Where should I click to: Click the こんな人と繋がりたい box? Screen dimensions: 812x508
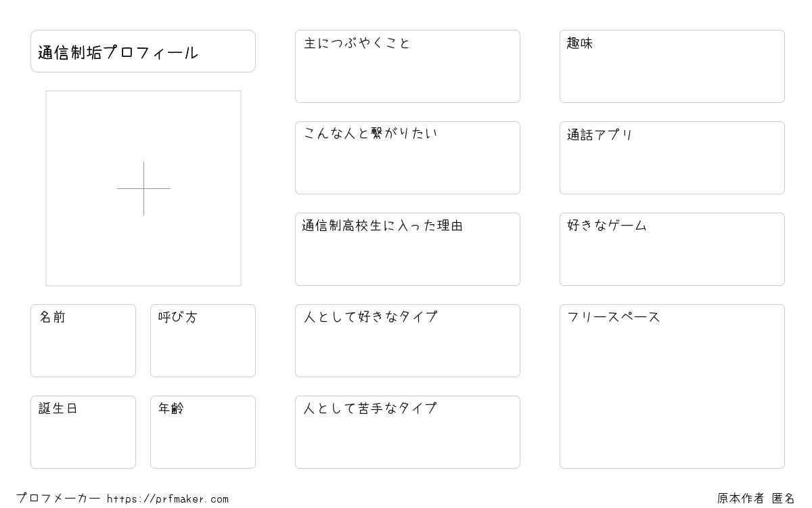click(407, 158)
